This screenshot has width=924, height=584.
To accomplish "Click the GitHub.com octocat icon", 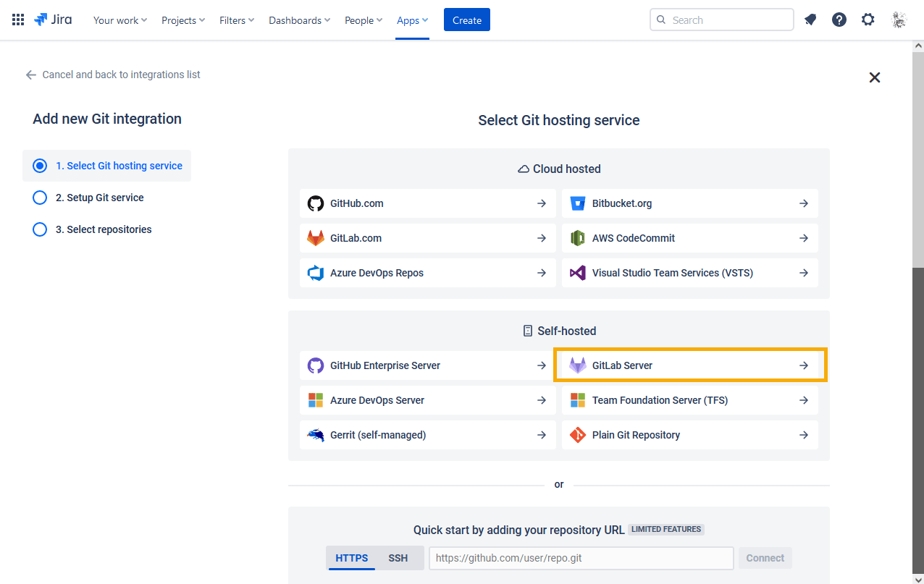I will (x=316, y=203).
